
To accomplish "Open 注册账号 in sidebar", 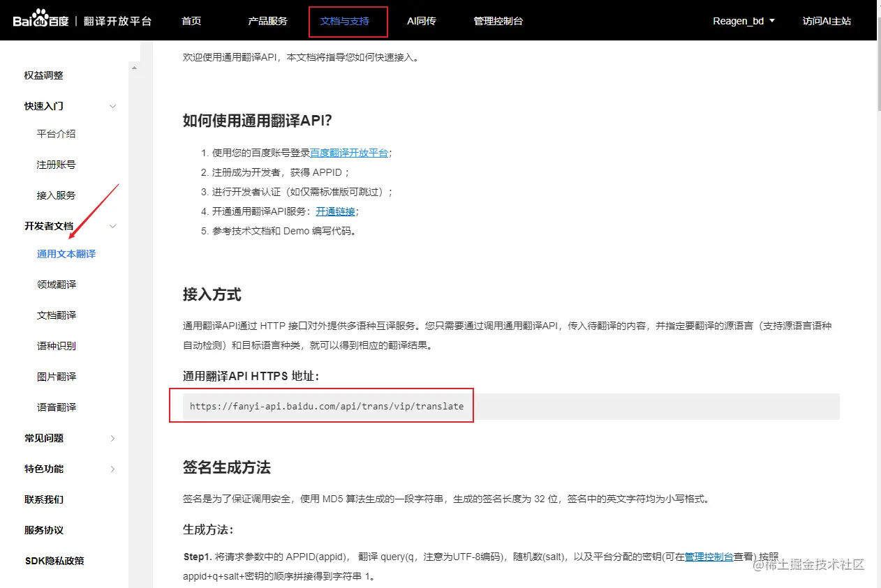I will [x=57, y=165].
